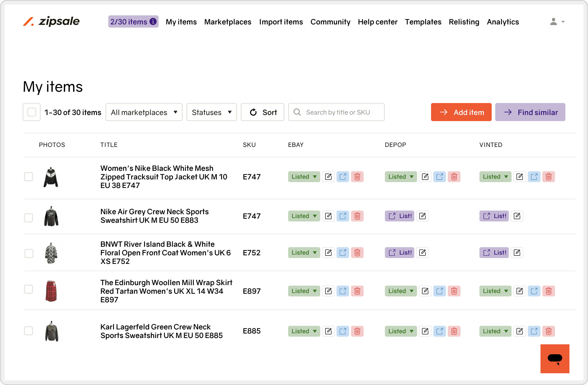Check the box for Edinburgh Woollen Mill skirt
This screenshot has height=385, width=588.
pos(29,289)
